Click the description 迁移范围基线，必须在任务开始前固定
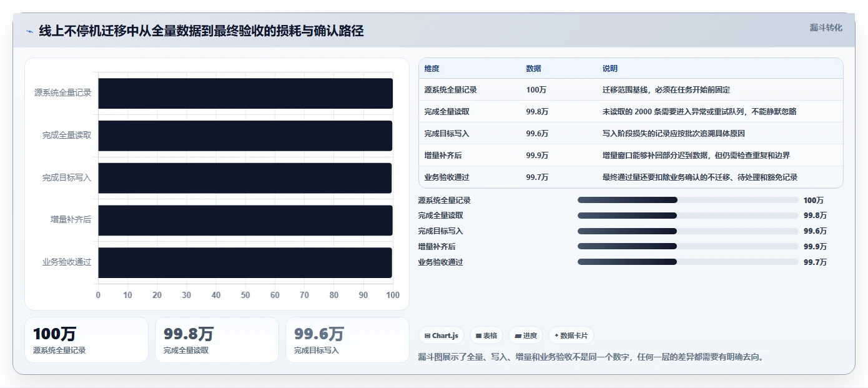Viewport: 868px width, 388px height. pyautogui.click(x=666, y=90)
